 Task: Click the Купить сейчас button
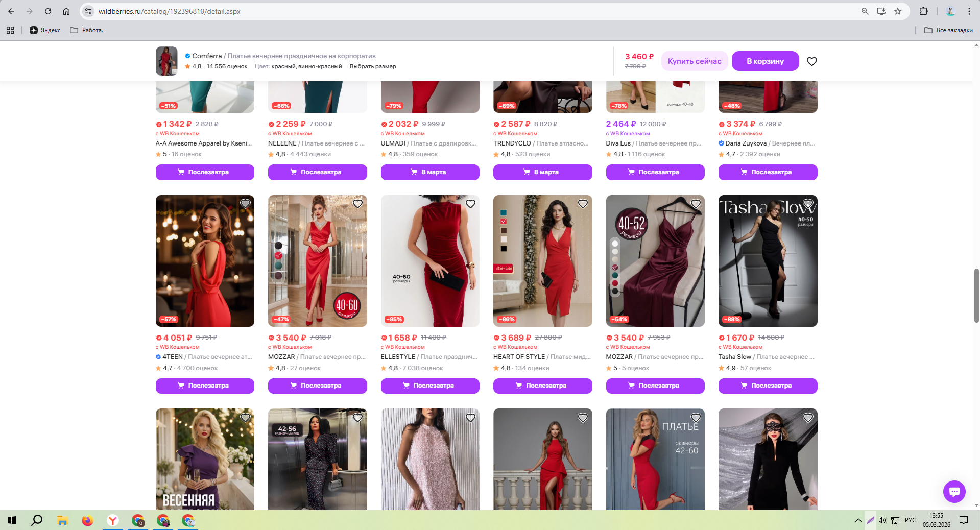(x=695, y=61)
